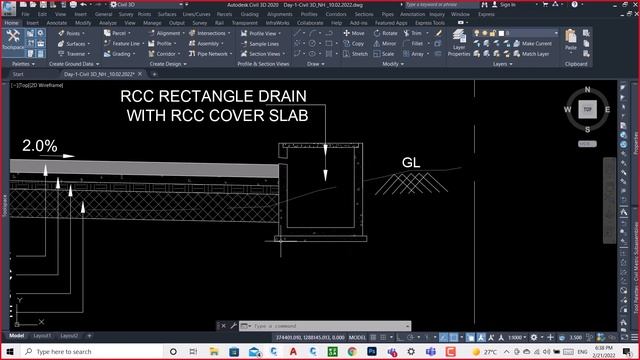Screen dimensions: 640x360
Task: Open the Alignments menu
Action: (x=280, y=14)
